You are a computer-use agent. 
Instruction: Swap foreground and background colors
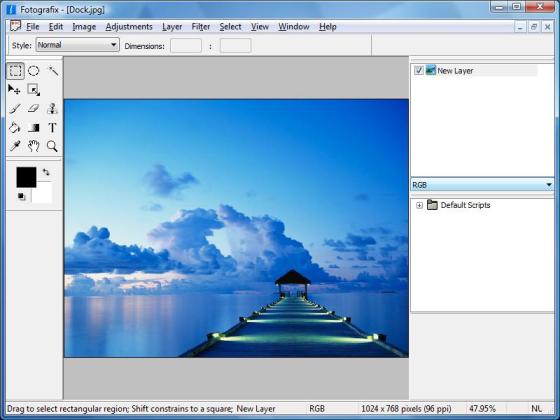[46, 172]
